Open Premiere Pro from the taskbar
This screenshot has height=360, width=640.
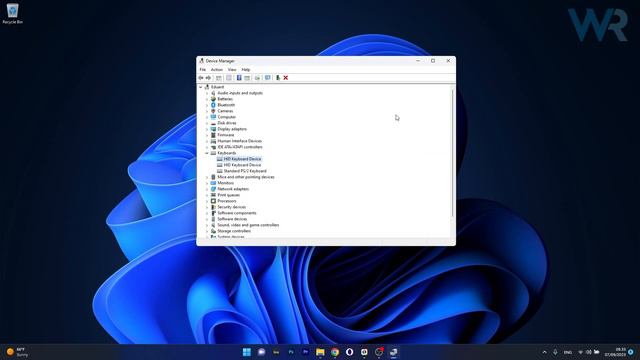pyautogui.click(x=305, y=352)
